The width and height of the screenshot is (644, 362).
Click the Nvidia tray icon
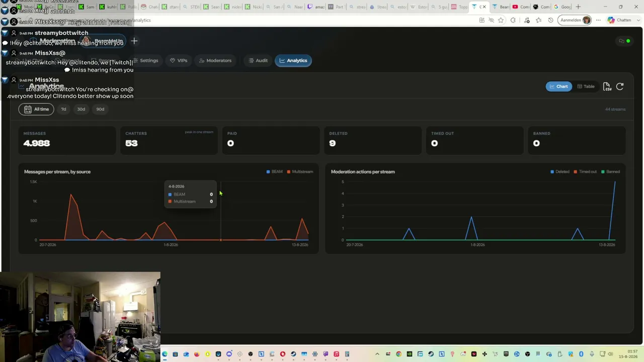(409, 354)
